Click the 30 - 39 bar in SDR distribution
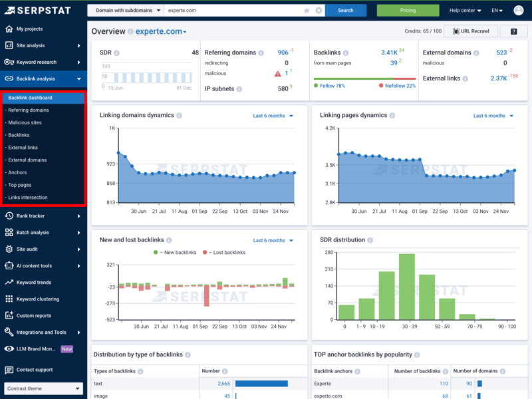The height and width of the screenshot is (399, 532). (407, 287)
